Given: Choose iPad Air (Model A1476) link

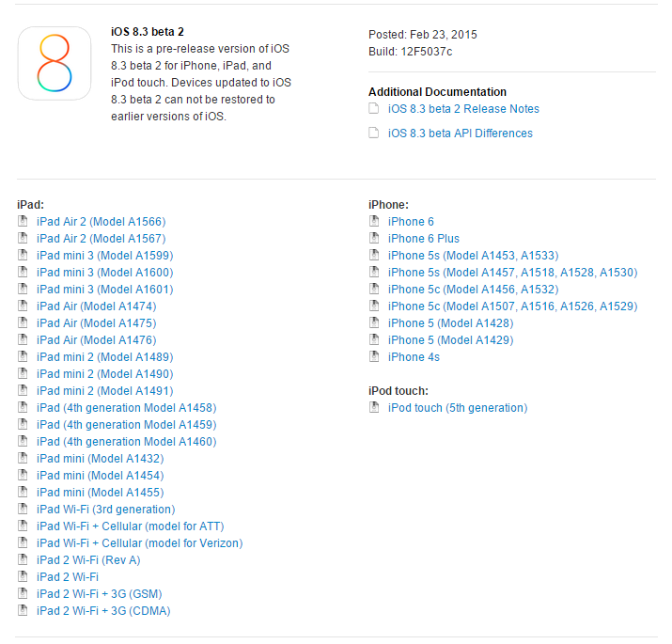Looking at the screenshot, I should pos(97,340).
